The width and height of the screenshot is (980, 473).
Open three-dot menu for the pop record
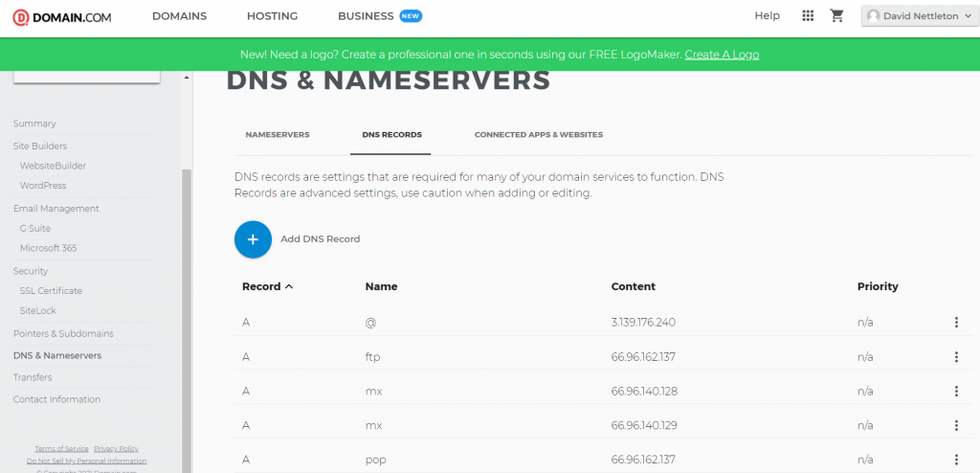955,461
